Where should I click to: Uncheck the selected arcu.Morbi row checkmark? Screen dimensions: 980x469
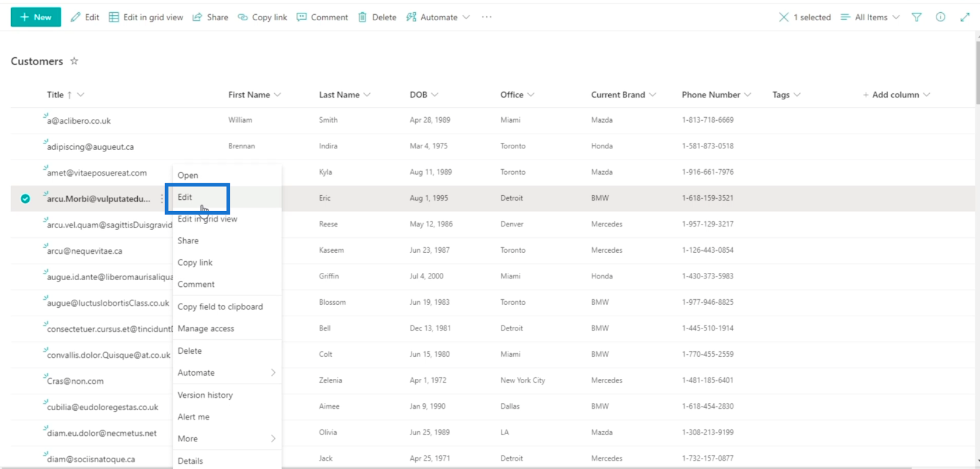pyautogui.click(x=25, y=199)
